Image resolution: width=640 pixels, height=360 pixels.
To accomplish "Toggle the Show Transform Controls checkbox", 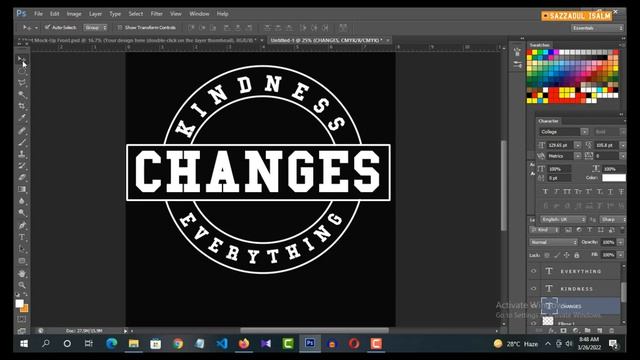I will click(x=120, y=27).
